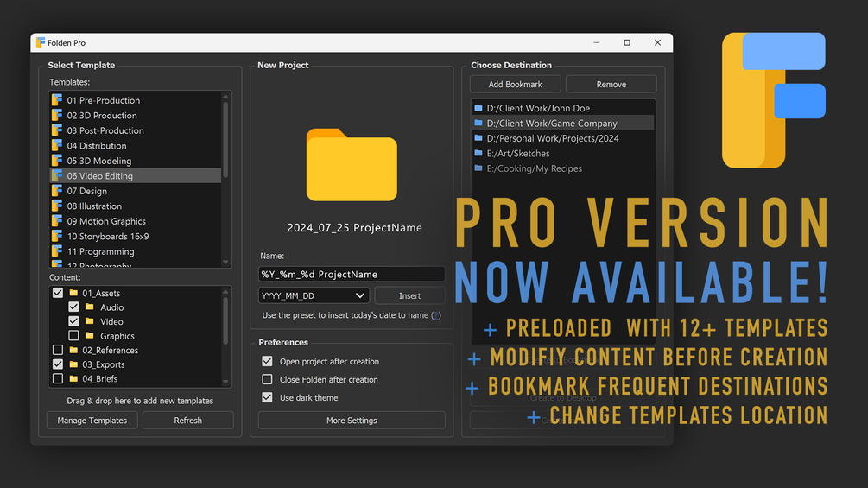Click the 02 3D Production template icon
The height and width of the screenshot is (488, 868).
tap(56, 115)
